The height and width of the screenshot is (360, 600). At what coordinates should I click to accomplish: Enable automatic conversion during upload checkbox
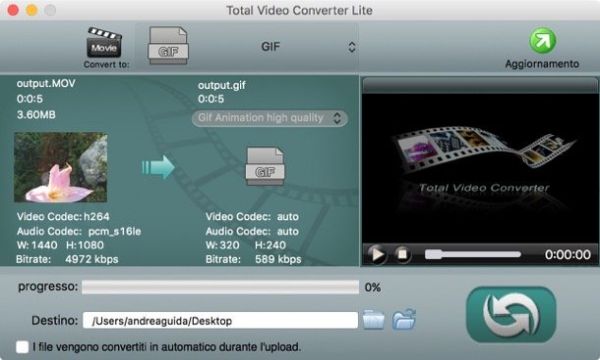point(22,347)
